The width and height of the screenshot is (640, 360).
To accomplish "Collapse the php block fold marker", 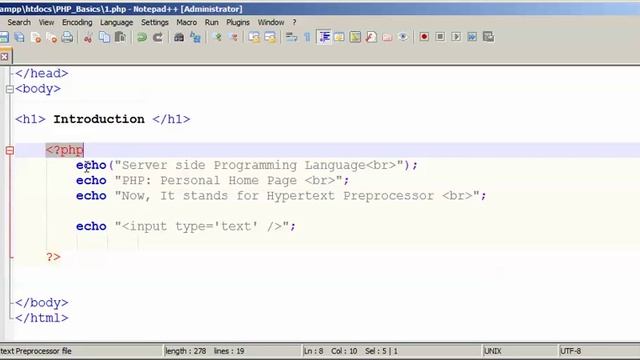I will pos(10,151).
